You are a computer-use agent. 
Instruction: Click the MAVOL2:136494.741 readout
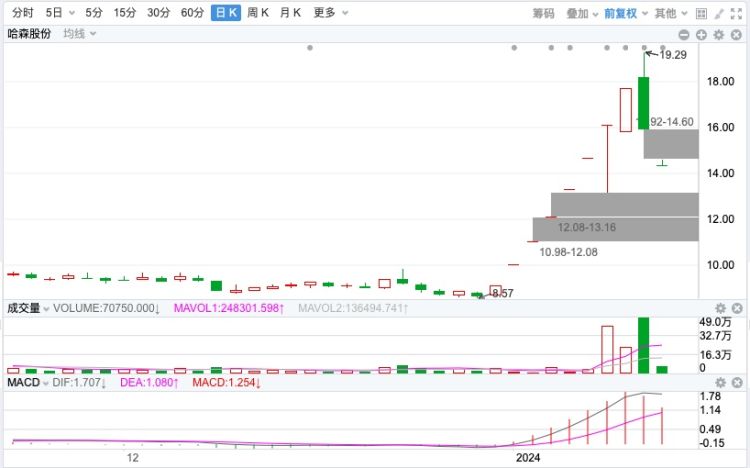point(353,308)
